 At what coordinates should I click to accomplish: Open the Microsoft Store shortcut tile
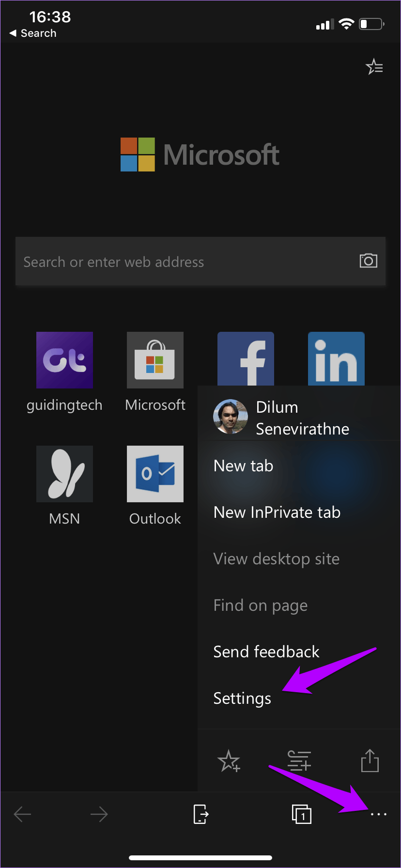[155, 360]
